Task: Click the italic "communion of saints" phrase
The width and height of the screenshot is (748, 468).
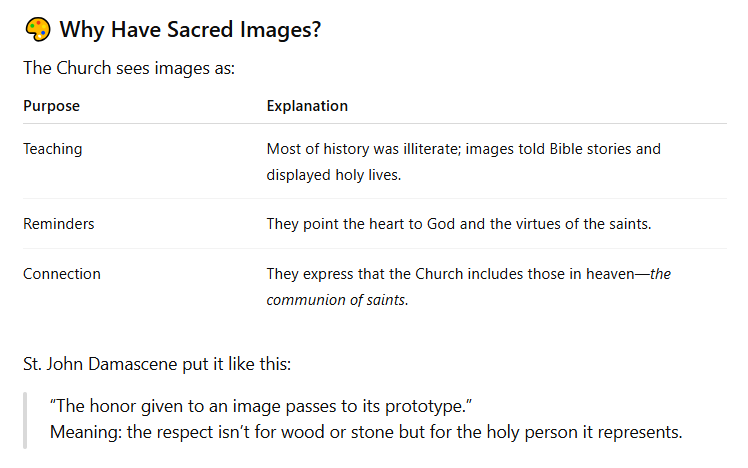Action: (x=336, y=299)
